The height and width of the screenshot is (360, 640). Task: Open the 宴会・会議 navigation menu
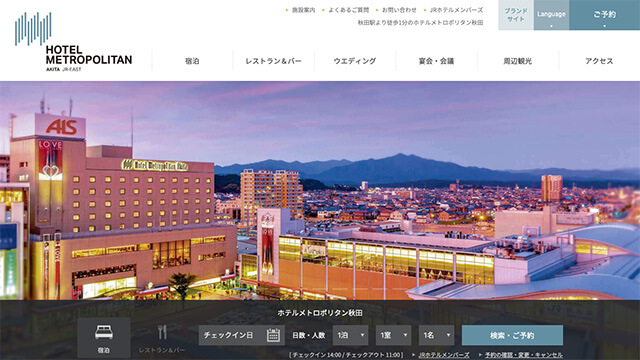pos(436,61)
